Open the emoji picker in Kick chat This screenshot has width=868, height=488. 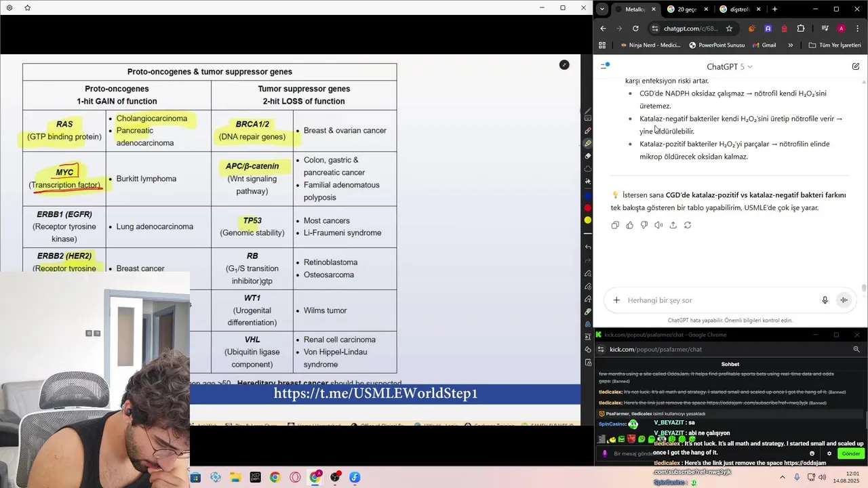click(x=812, y=453)
